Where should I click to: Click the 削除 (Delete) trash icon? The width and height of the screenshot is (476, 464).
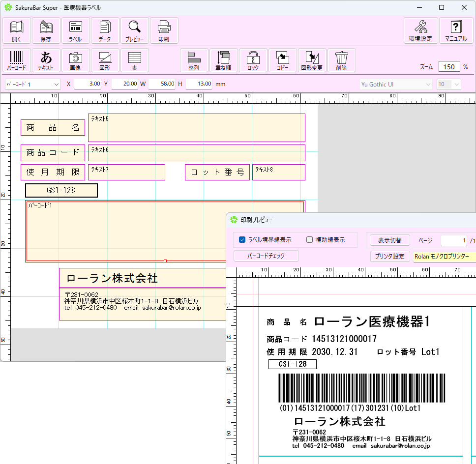tap(342, 60)
